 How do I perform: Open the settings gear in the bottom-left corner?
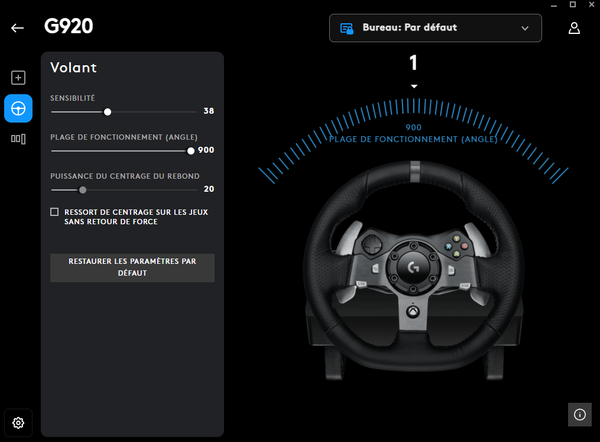pos(18,423)
